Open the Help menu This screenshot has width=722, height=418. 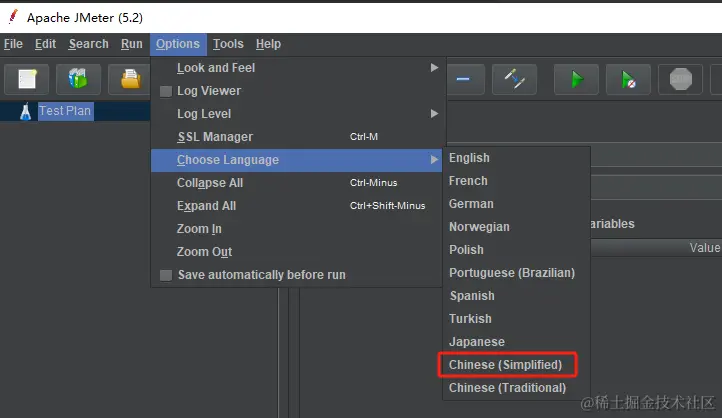click(x=268, y=44)
